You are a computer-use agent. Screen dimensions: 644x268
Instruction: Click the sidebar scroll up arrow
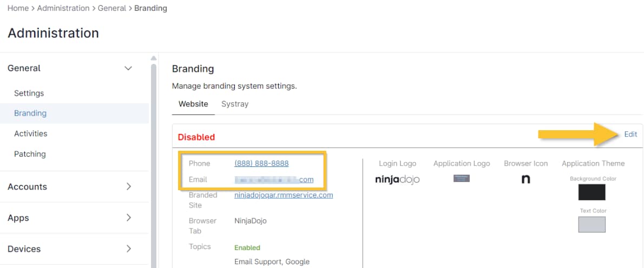pyautogui.click(x=154, y=58)
